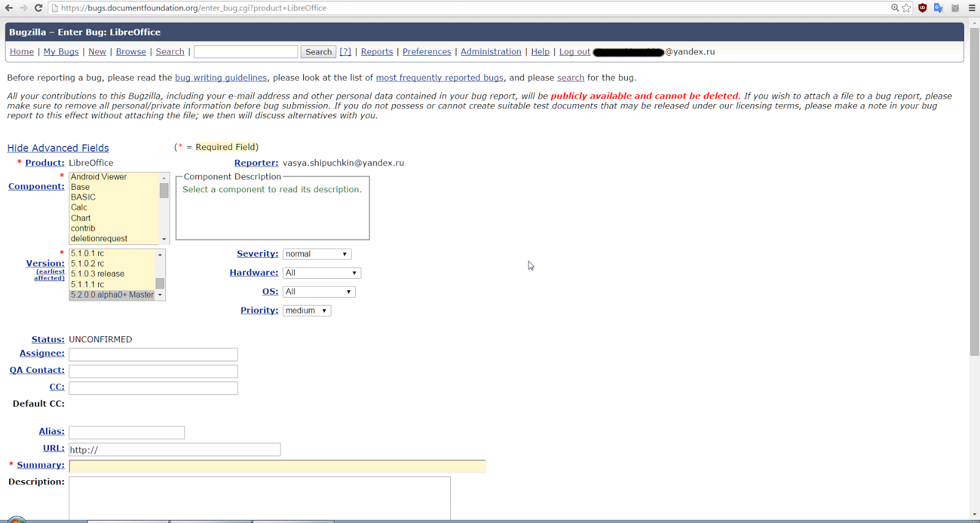Select version 5.2.0.0.alpha0+ Master
Image resolution: width=980 pixels, height=523 pixels.
[x=112, y=295]
